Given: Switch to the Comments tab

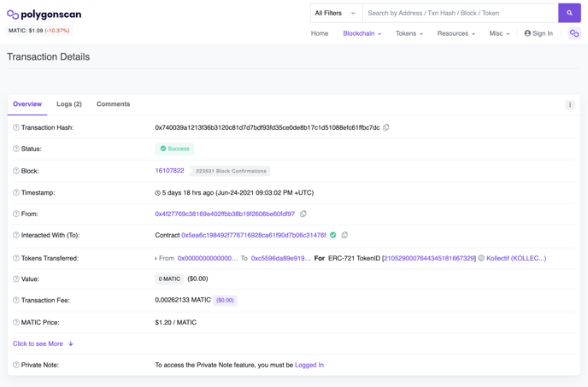Looking at the screenshot, I should [113, 104].
